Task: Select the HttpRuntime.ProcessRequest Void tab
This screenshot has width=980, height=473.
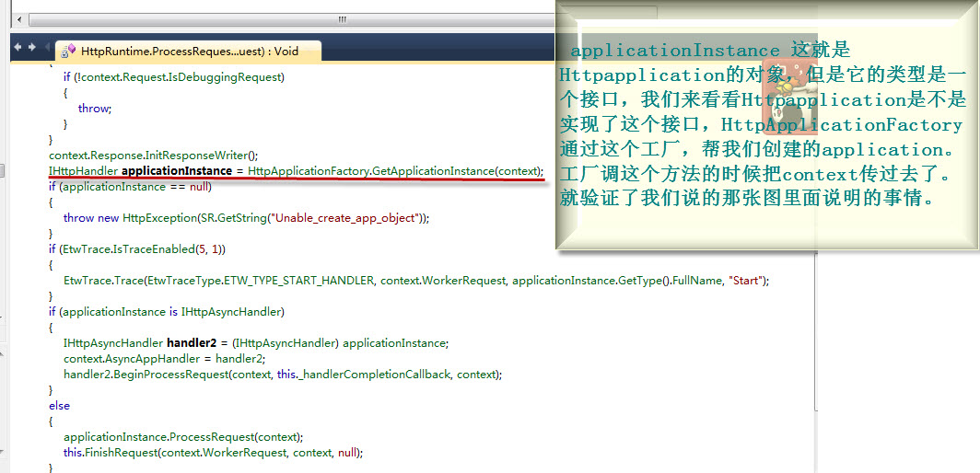Action: [188, 52]
